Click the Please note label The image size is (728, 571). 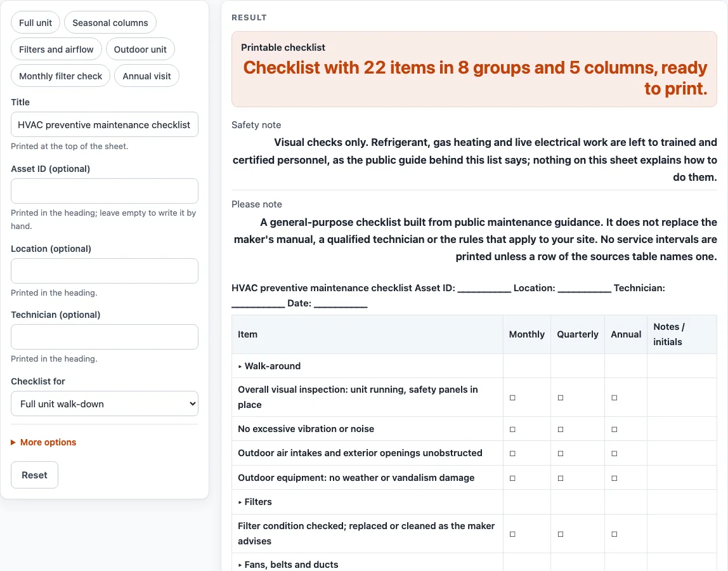[x=257, y=204]
